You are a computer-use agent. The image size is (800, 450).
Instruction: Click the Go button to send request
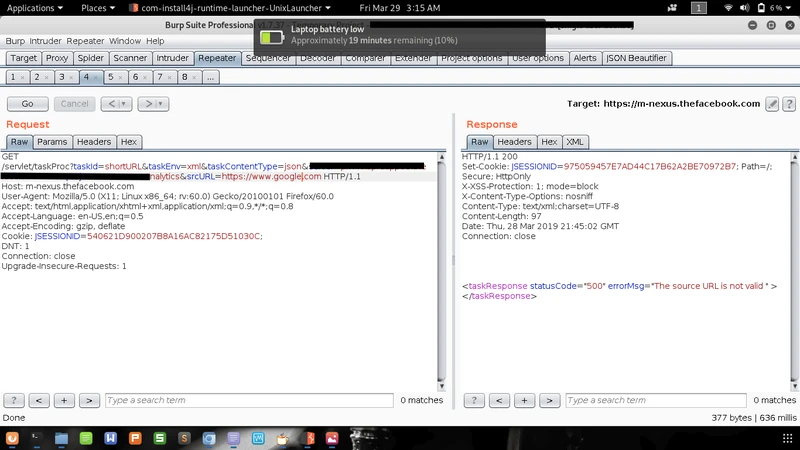point(28,104)
